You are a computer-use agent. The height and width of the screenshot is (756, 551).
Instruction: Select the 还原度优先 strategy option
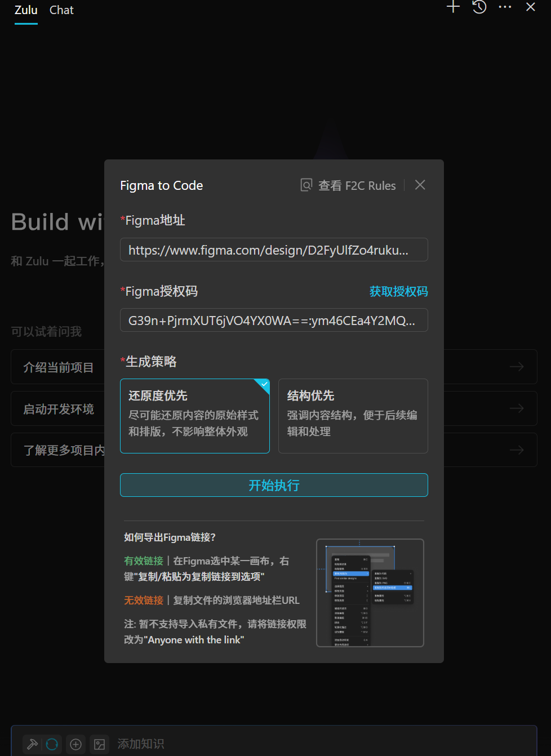click(194, 416)
